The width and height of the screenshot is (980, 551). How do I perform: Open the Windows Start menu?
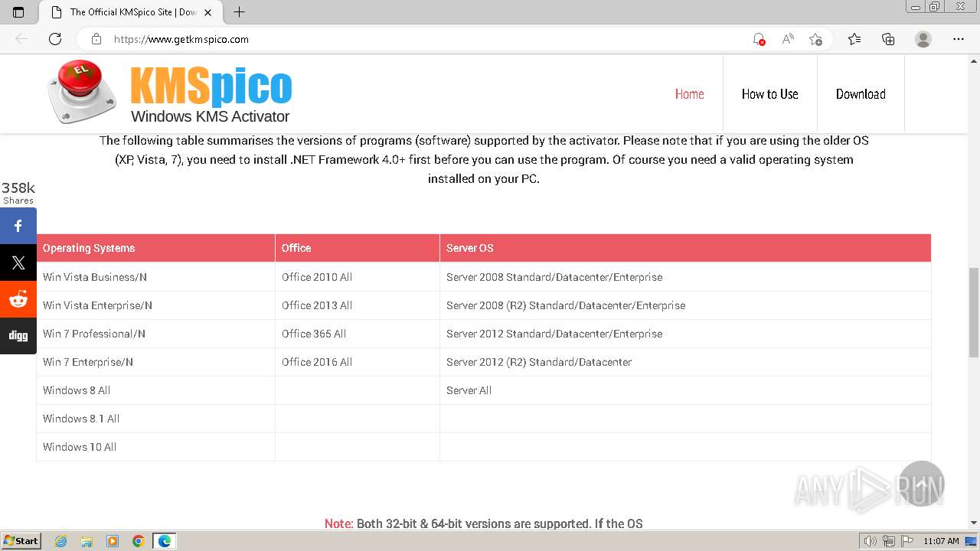click(21, 541)
